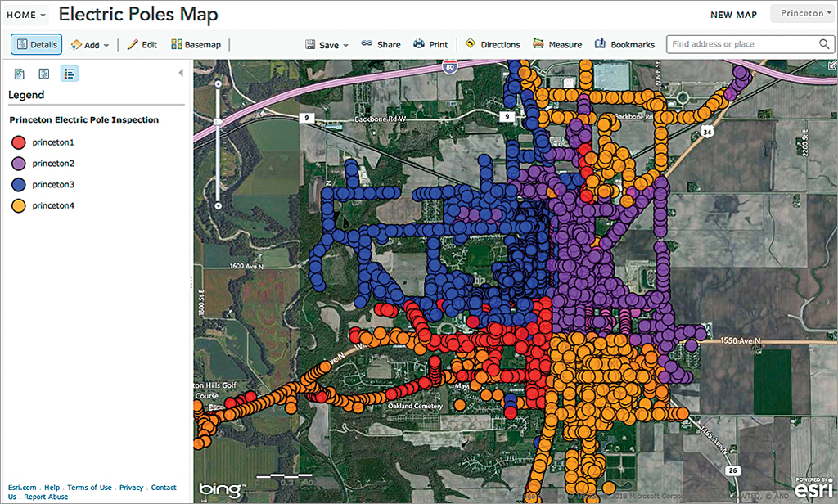Switch to the Details view
The image size is (838, 504).
(x=36, y=44)
